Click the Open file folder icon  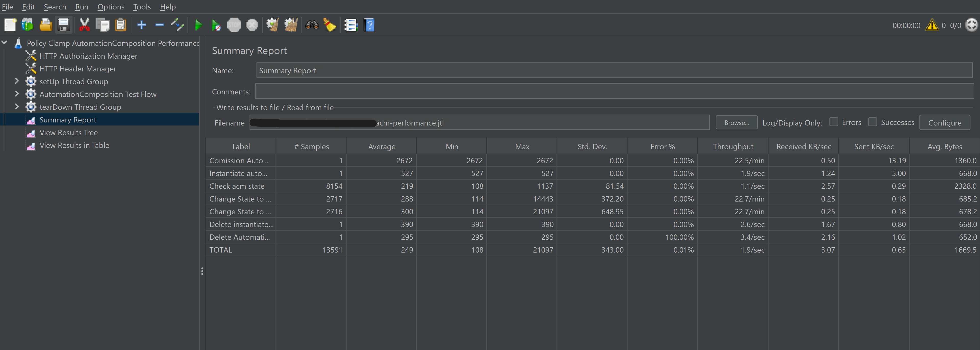(x=46, y=25)
